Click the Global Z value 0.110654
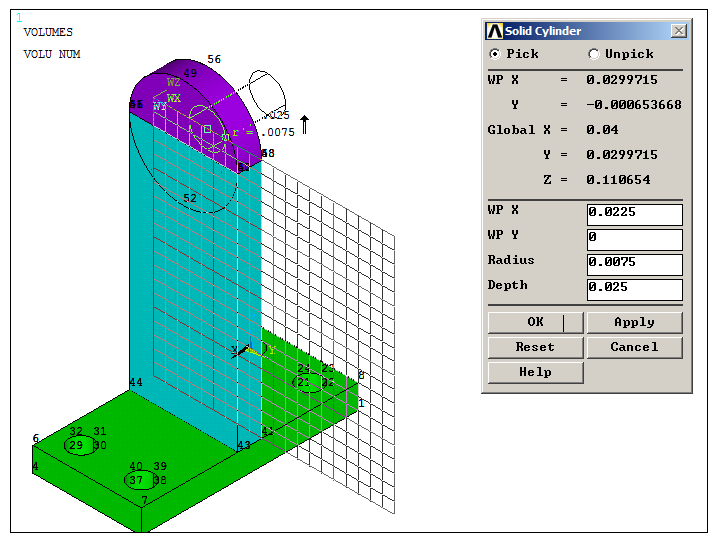Screen dimensions: 720x546 618,180
